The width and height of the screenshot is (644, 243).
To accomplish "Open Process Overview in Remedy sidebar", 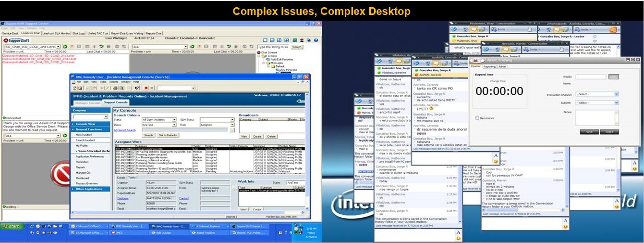I will pyautogui.click(x=86, y=183).
